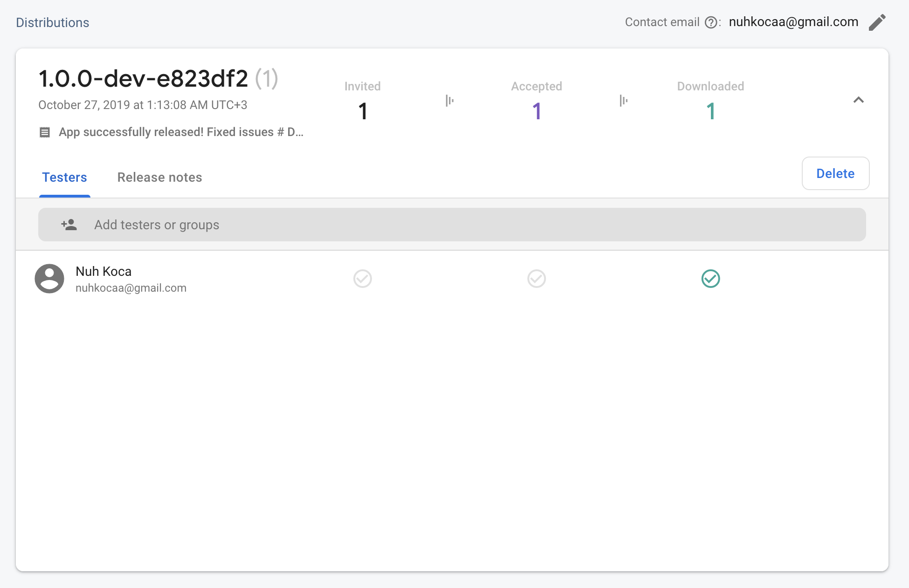This screenshot has height=588, width=909.
Task: Click the 1.0.0-dev-e823df2 release title
Action: click(x=143, y=78)
